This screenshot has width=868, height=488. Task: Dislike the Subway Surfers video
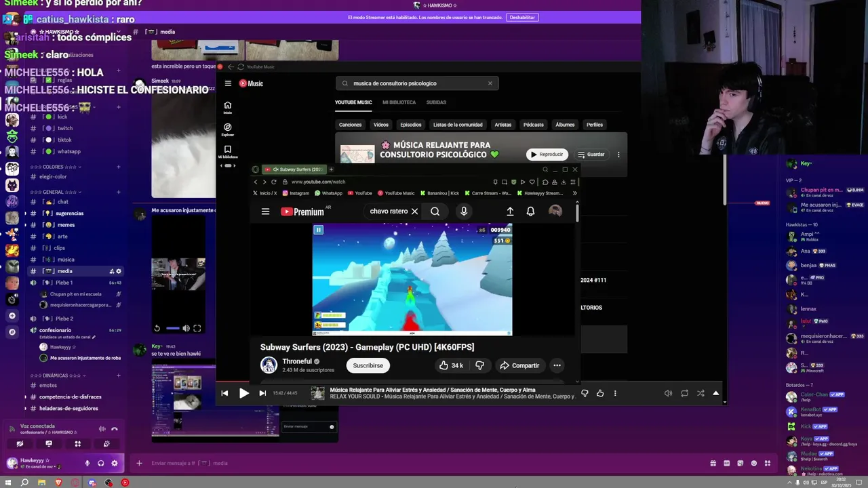point(479,365)
